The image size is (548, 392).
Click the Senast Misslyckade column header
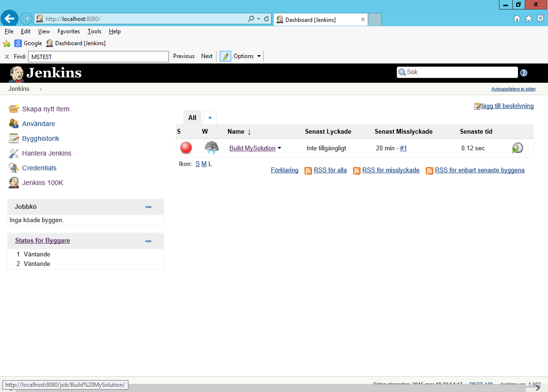click(404, 131)
